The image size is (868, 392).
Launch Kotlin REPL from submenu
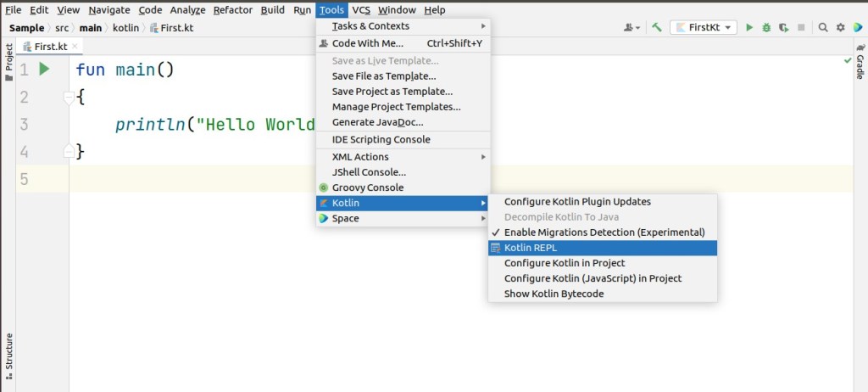click(x=603, y=248)
